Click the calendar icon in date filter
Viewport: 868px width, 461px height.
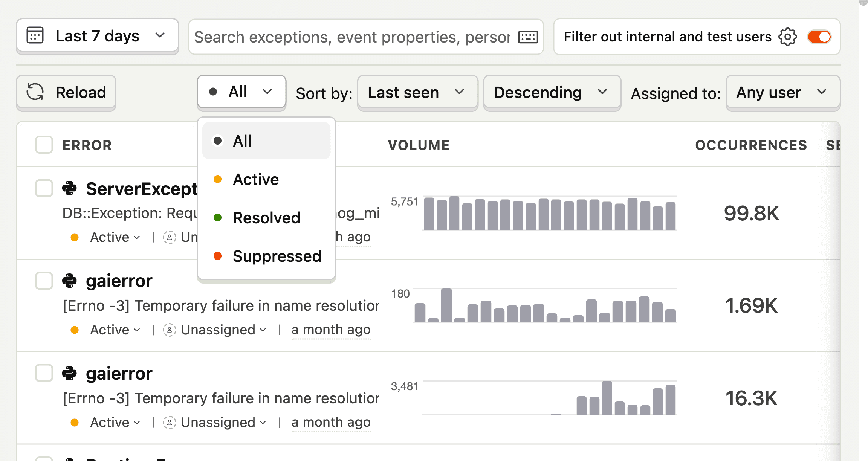(35, 36)
